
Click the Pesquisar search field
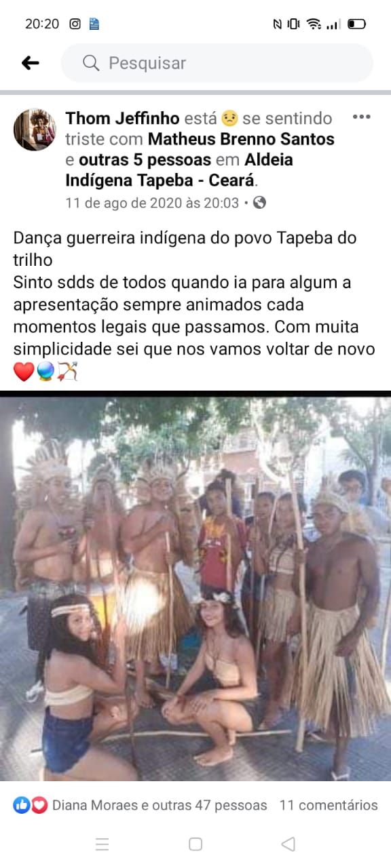click(217, 63)
